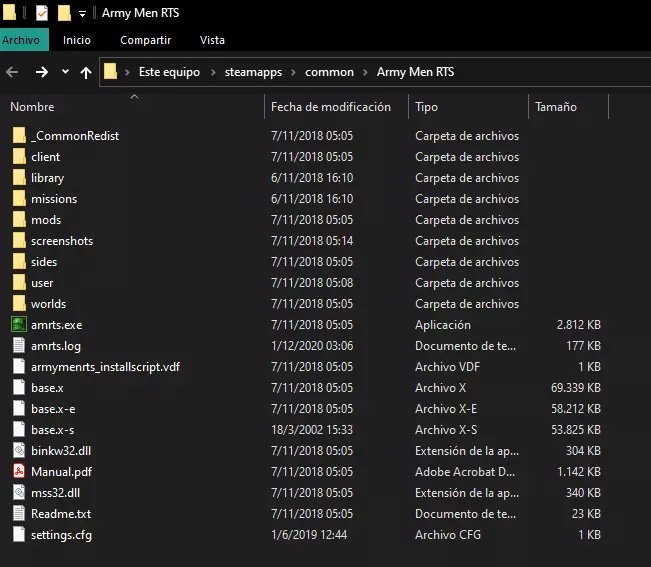Sort by Fecha de modificación column header
651x567 pixels.
[x=330, y=107]
